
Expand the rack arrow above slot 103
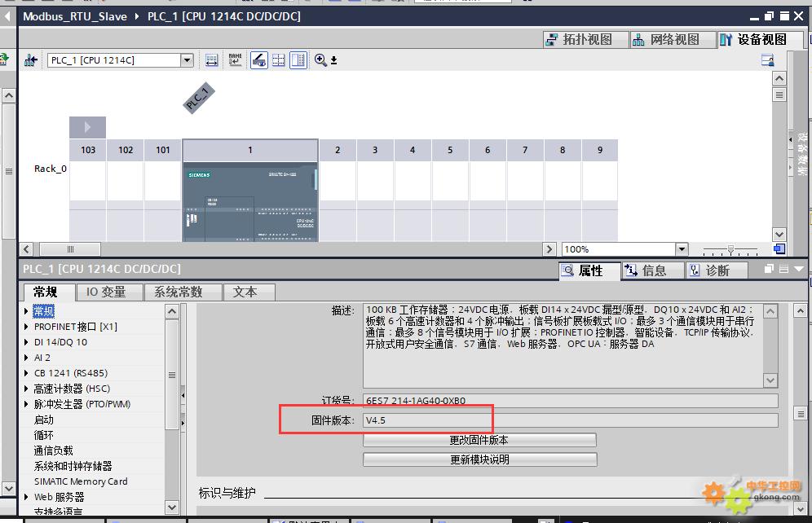click(87, 127)
